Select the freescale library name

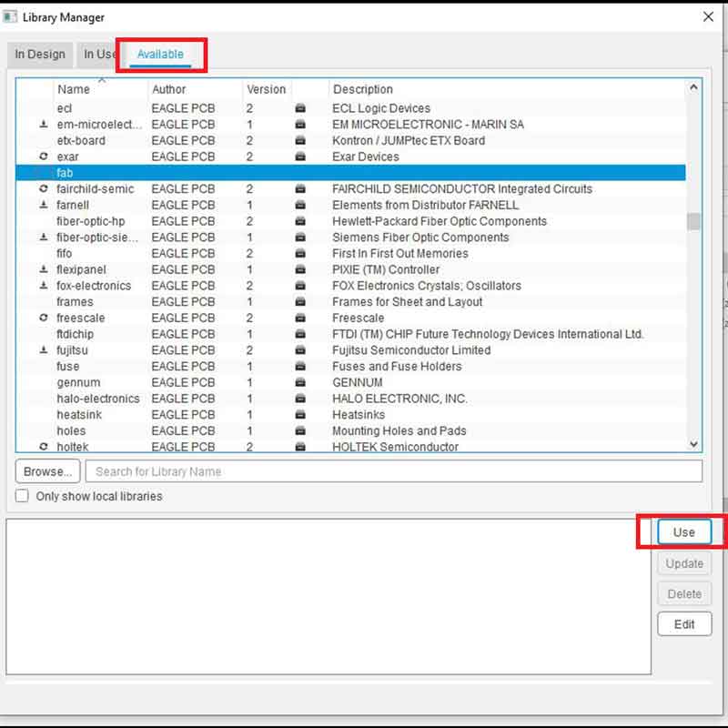[81, 318]
